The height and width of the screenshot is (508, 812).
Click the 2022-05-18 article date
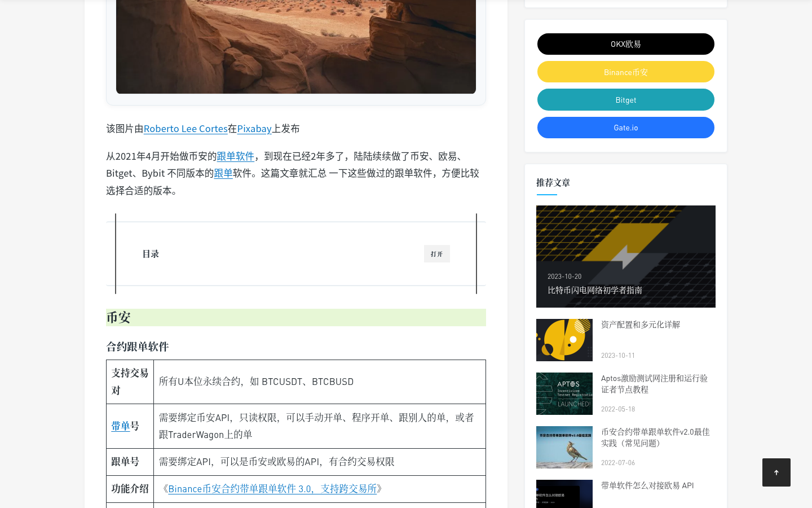(x=618, y=409)
